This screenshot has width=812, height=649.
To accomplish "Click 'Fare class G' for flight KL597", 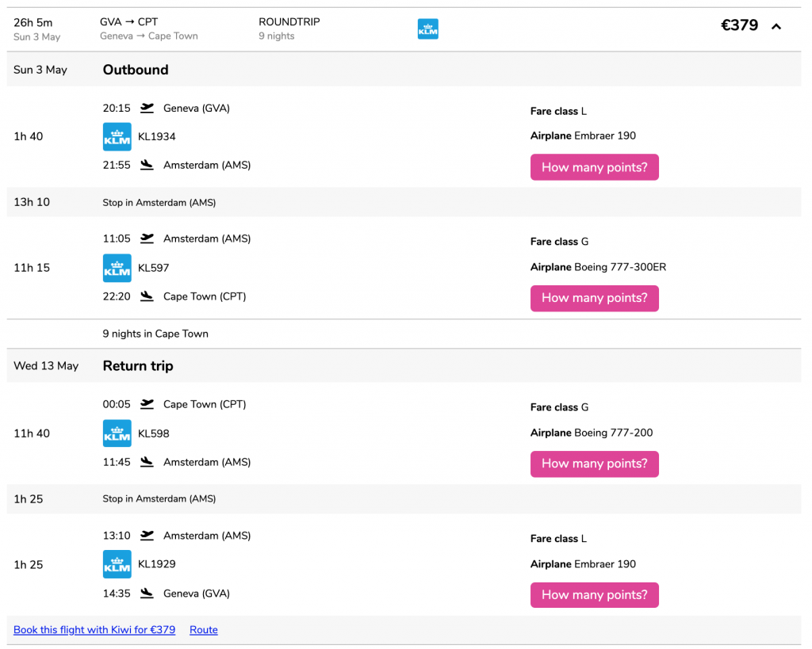I will pyautogui.click(x=559, y=242).
